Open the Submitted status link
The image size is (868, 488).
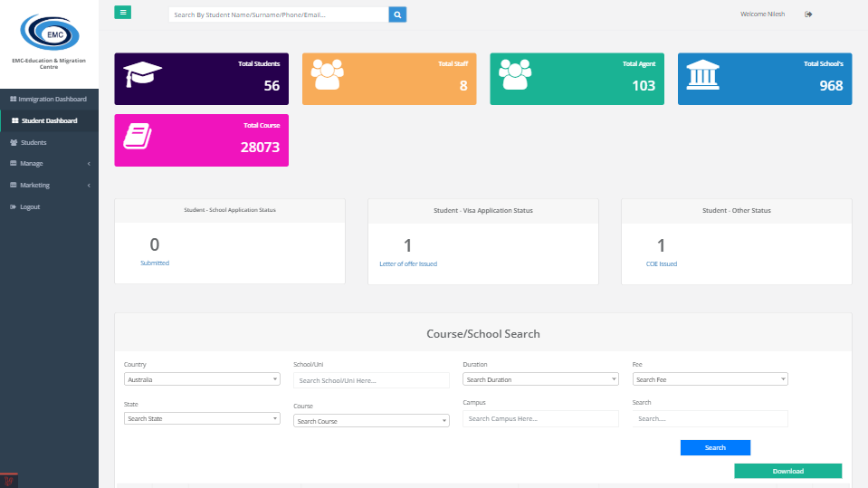155,263
